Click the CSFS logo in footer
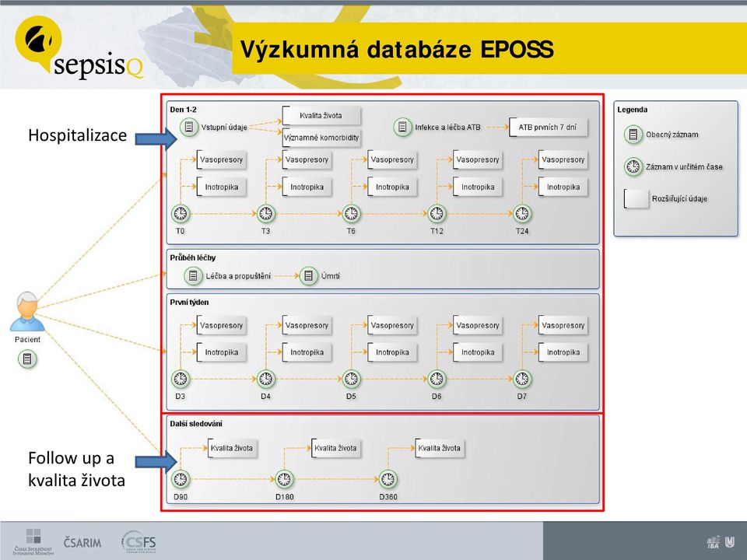Image resolution: width=747 pixels, height=560 pixels. click(139, 542)
